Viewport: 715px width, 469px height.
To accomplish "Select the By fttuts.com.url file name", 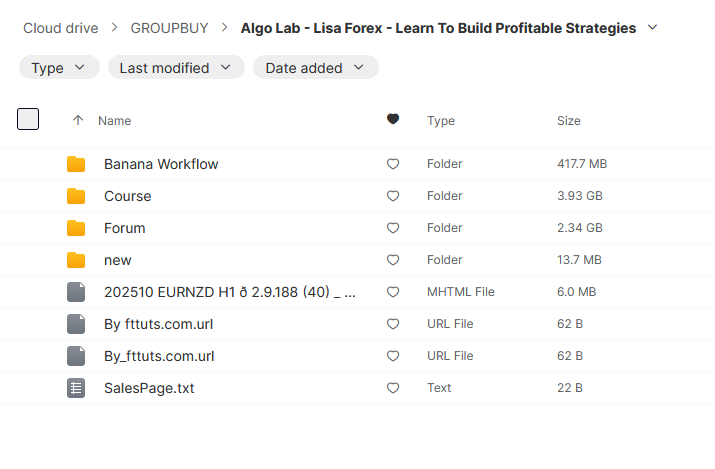I will coord(158,324).
